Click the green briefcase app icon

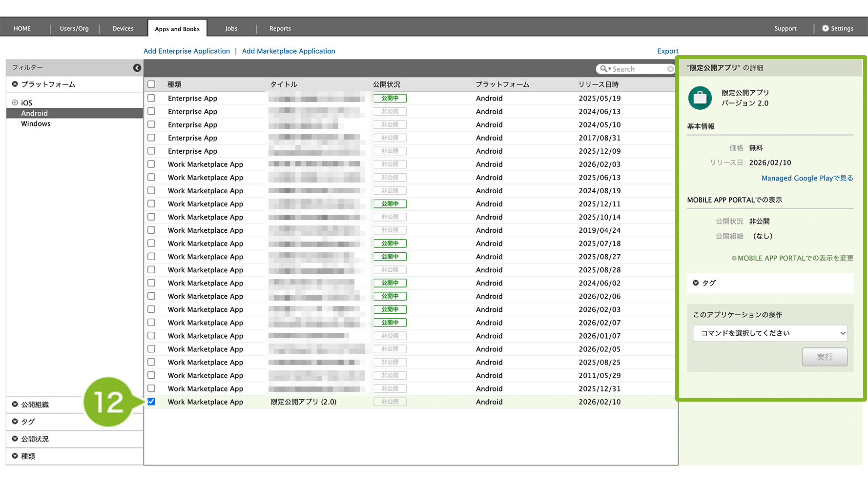700,98
